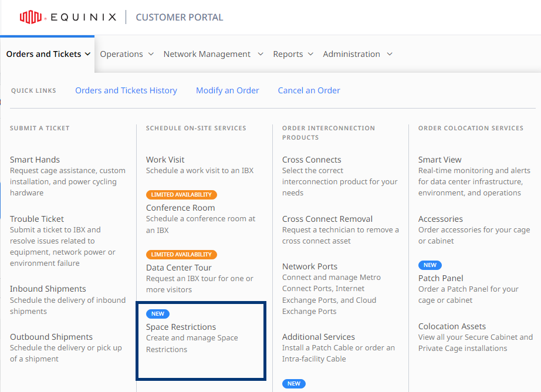This screenshot has width=541, height=392.
Task: Click the NEW badge above Patch Panel
Action: coord(430,265)
